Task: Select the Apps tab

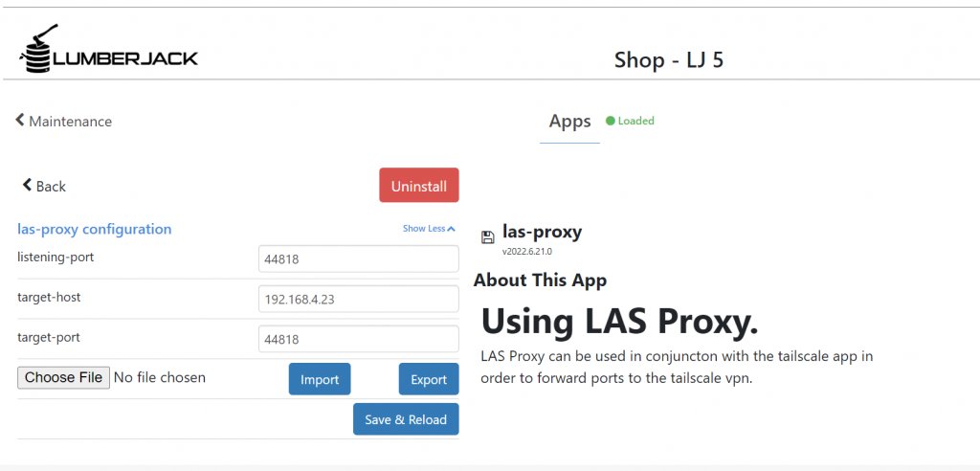Action: tap(570, 122)
